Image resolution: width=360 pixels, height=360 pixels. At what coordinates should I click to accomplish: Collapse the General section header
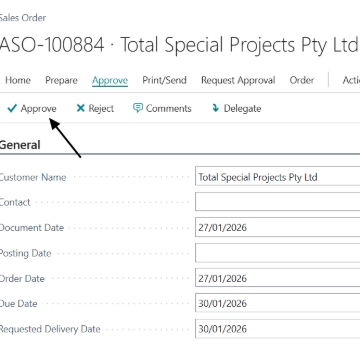20,145
